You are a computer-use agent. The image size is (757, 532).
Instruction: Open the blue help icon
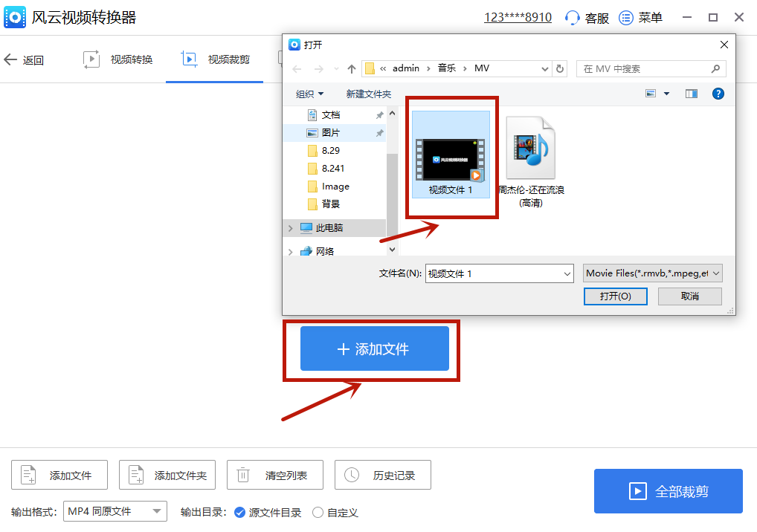(718, 94)
